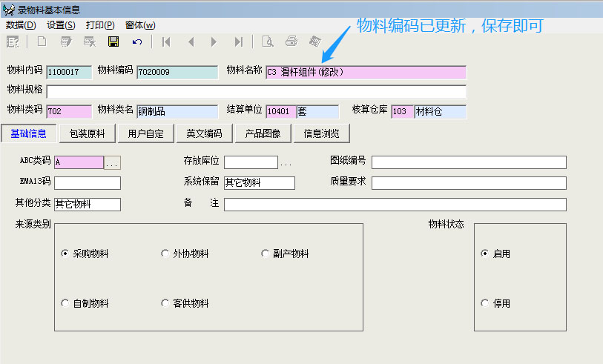Jump to the last record icon
The height and width of the screenshot is (364, 603).
coord(238,42)
